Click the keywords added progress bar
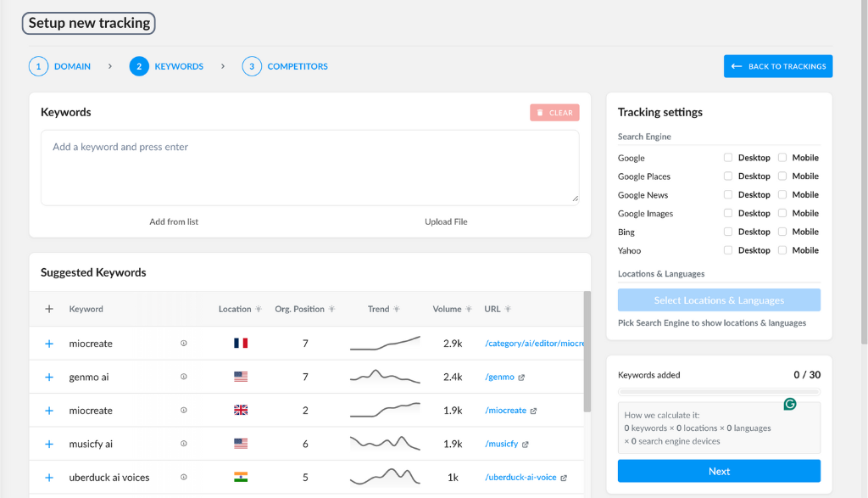Screen dimensions: 868x498 [x=719, y=392]
